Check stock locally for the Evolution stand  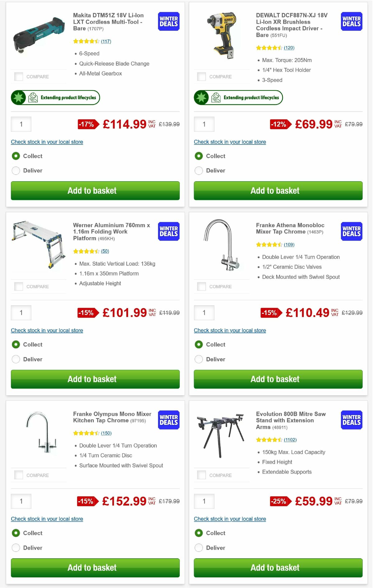[230, 519]
